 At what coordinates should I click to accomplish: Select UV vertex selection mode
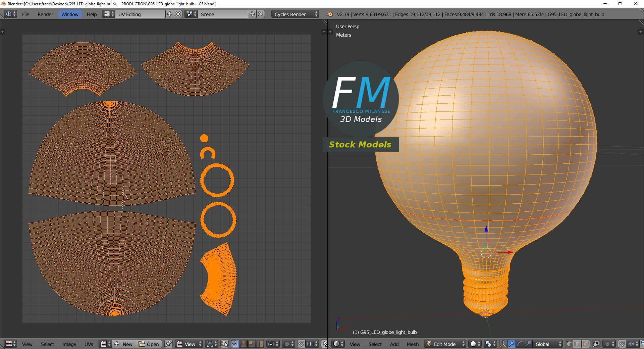click(235, 344)
